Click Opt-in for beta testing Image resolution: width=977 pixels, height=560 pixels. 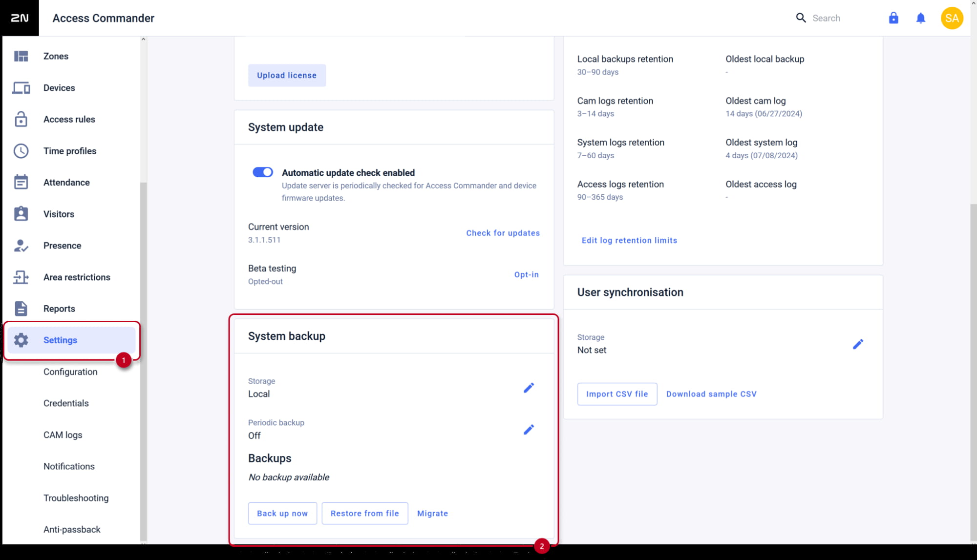(526, 274)
